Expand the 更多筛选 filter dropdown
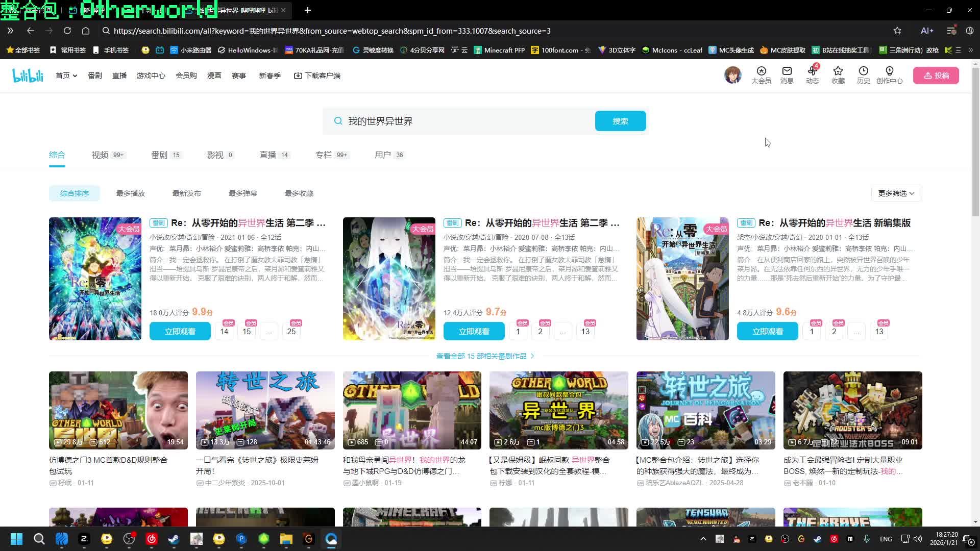Image resolution: width=980 pixels, height=551 pixels. [896, 193]
